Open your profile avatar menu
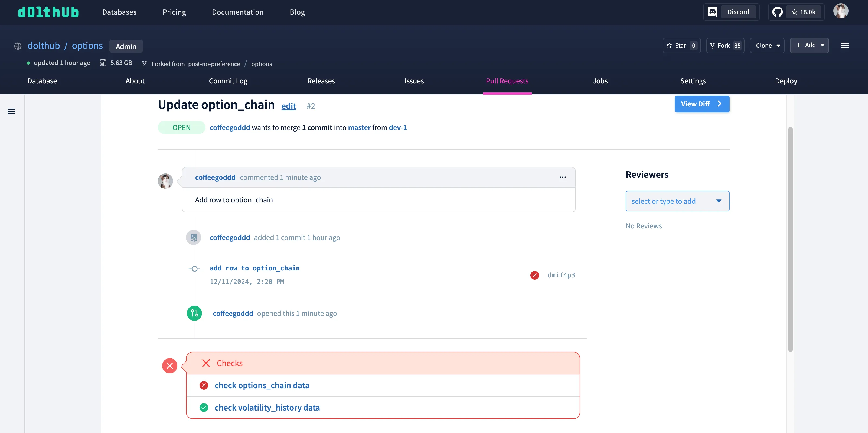The image size is (868, 433). (x=841, y=11)
